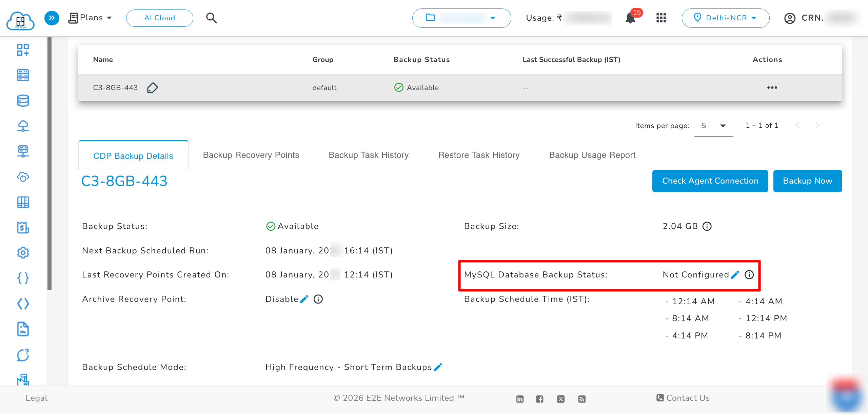Open actions three-dot menu for C3-8GB-443
The width and height of the screenshot is (868, 414).
[x=772, y=88]
